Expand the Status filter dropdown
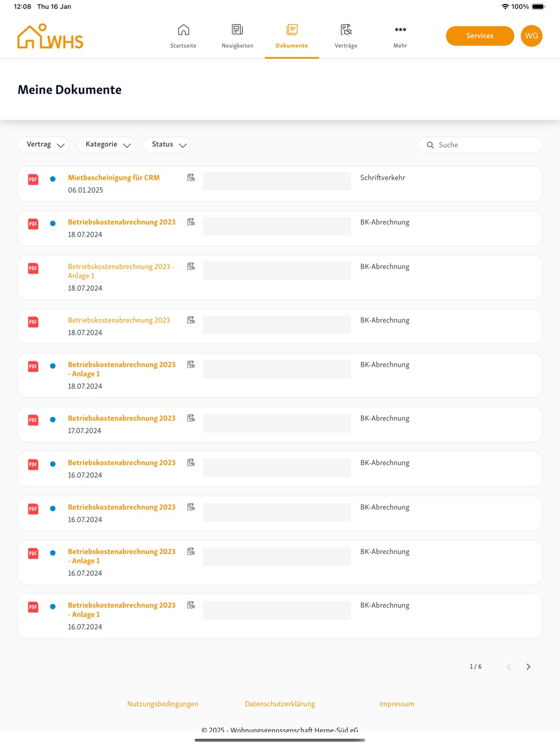This screenshot has width=560, height=746. pos(167,145)
